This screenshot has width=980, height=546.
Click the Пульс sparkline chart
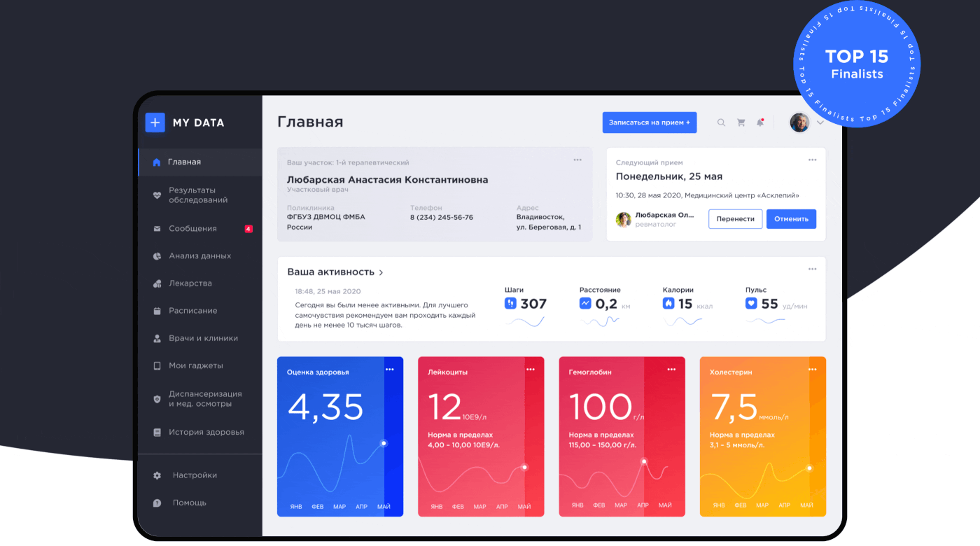pos(765,321)
